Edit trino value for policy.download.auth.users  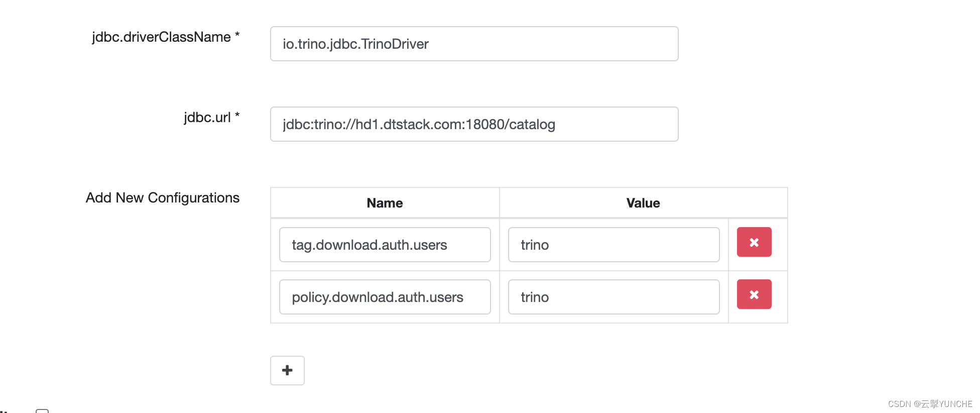[x=614, y=297]
